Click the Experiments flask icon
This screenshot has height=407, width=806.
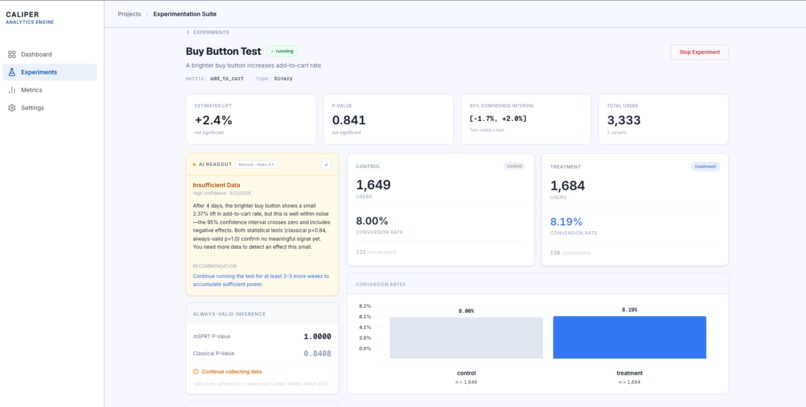click(x=12, y=72)
